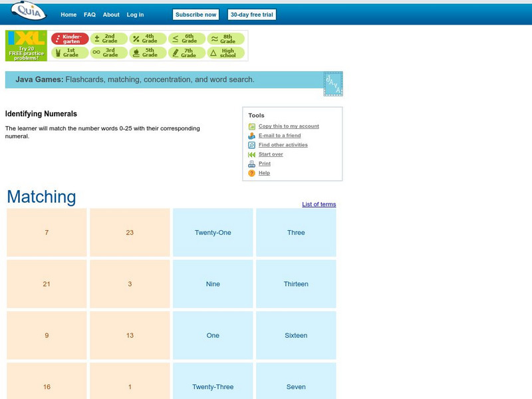Click the start over rewind icon
This screenshot has height=399, width=532.
(252, 155)
